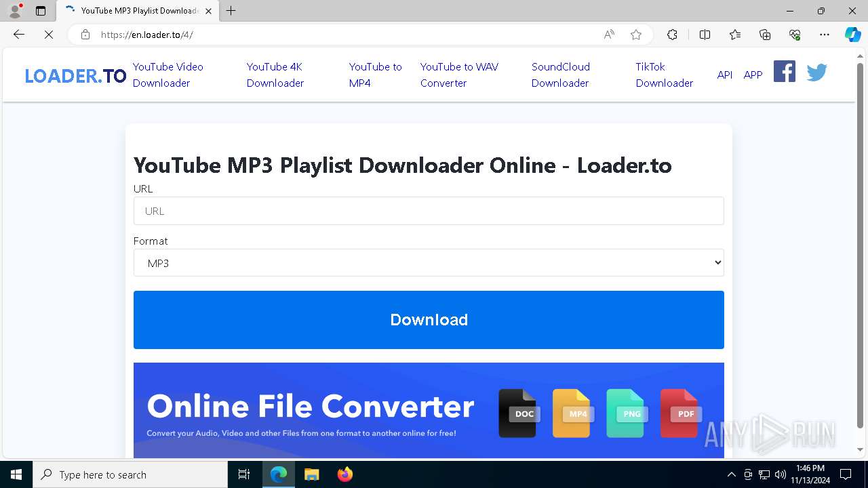This screenshot has width=868, height=488.
Task: Open Microsoft Edge taskbar icon
Action: [x=279, y=474]
